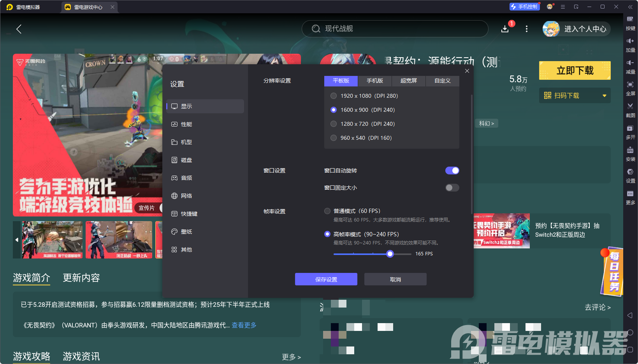Take a screenshot using 截图 sidebar icon
The image size is (638, 364).
[631, 111]
